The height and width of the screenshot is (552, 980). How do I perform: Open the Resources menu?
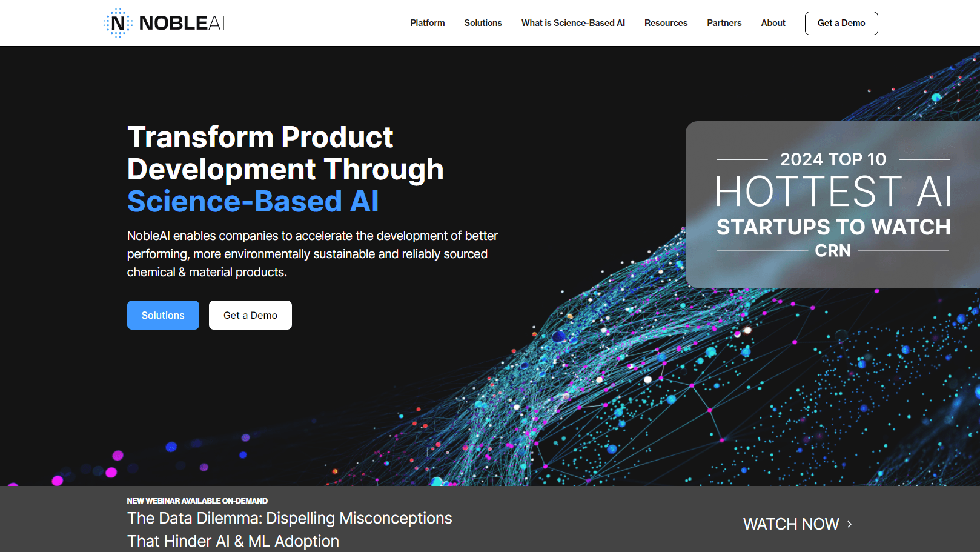tap(666, 23)
